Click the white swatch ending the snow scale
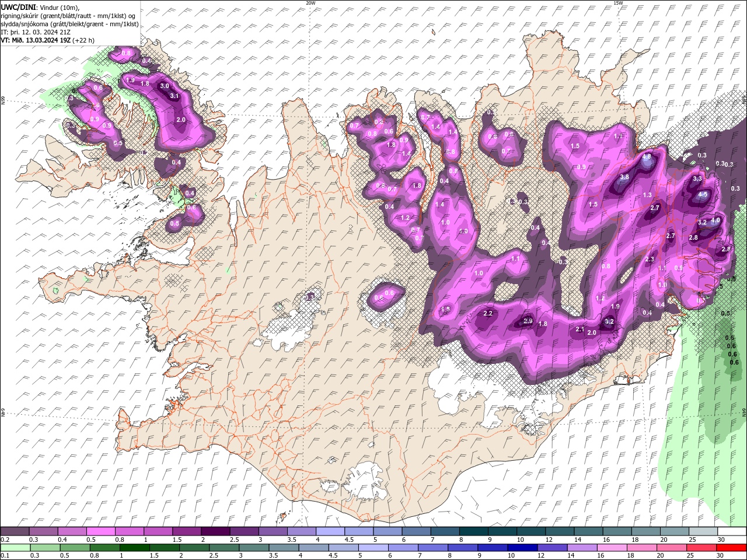The image size is (747, 560). (x=731, y=531)
